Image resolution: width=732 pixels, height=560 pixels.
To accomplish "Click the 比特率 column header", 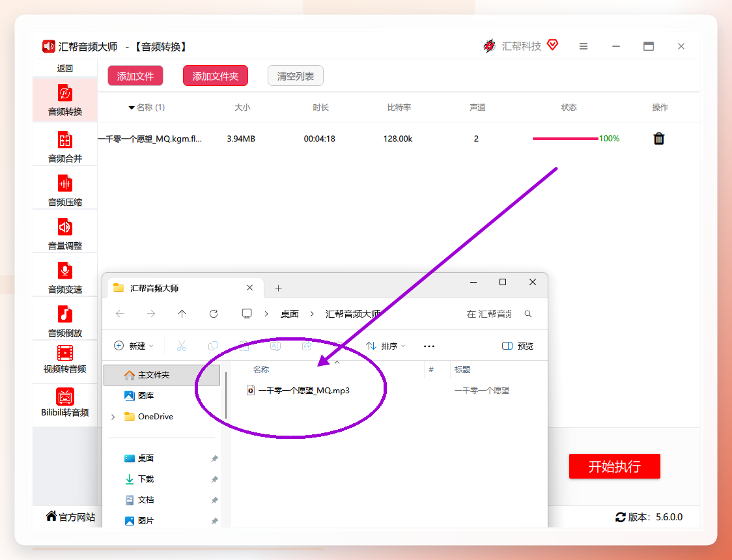I will pyautogui.click(x=399, y=107).
